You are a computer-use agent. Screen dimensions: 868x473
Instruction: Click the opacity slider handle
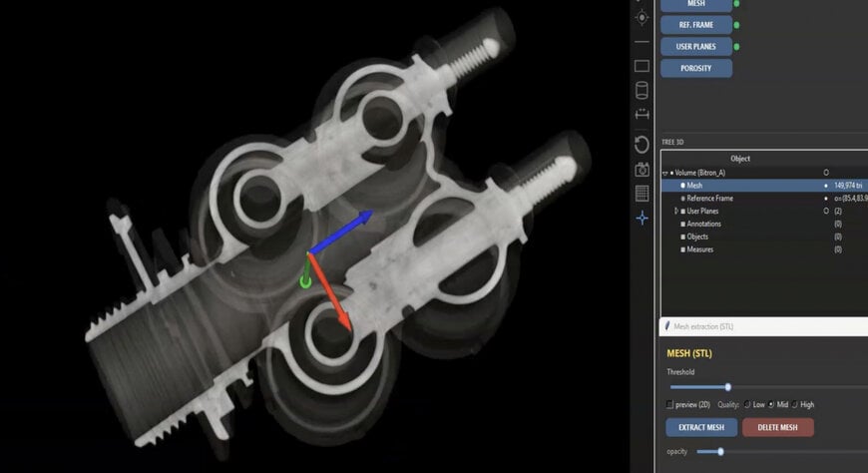(720, 452)
